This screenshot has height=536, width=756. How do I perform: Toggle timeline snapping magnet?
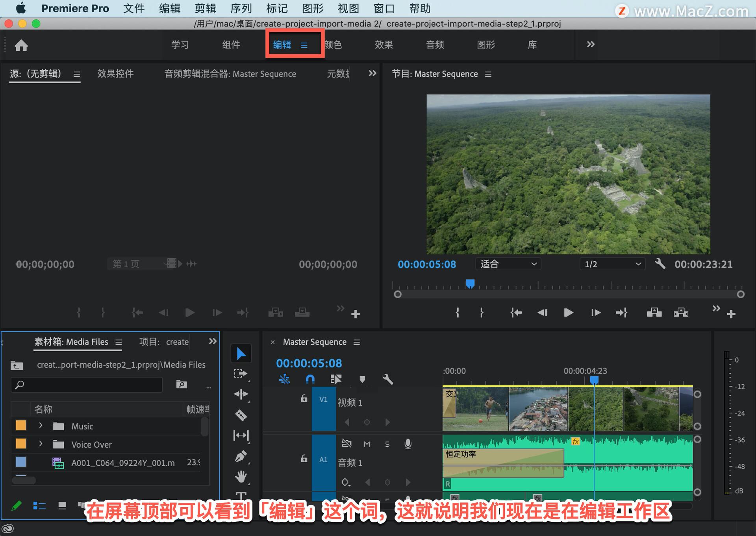[x=310, y=379]
